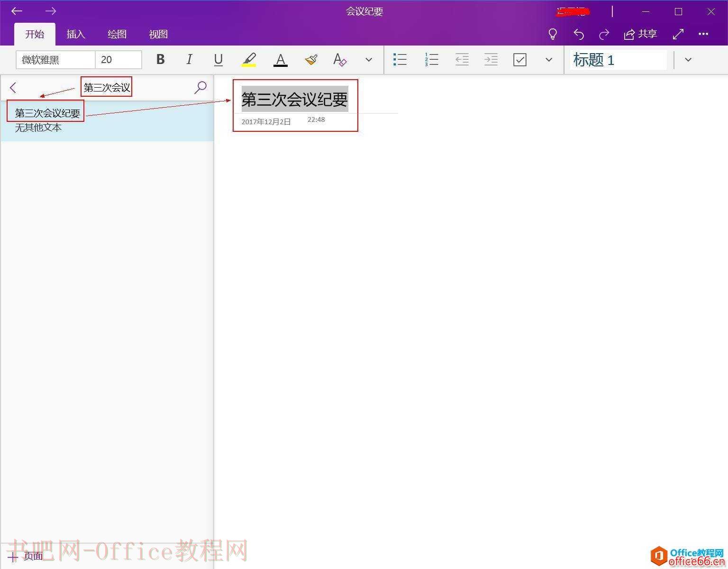The height and width of the screenshot is (569, 728).
Task: Apply yellow highlight color
Action: [249, 60]
